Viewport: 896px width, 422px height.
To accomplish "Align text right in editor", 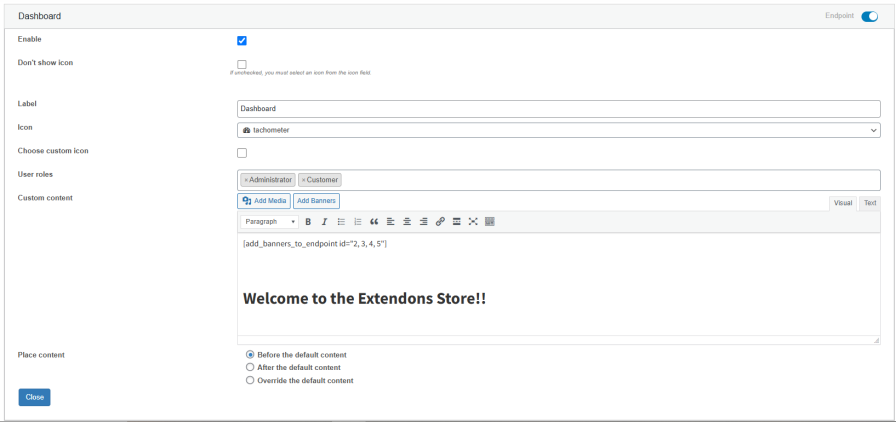I will point(423,222).
